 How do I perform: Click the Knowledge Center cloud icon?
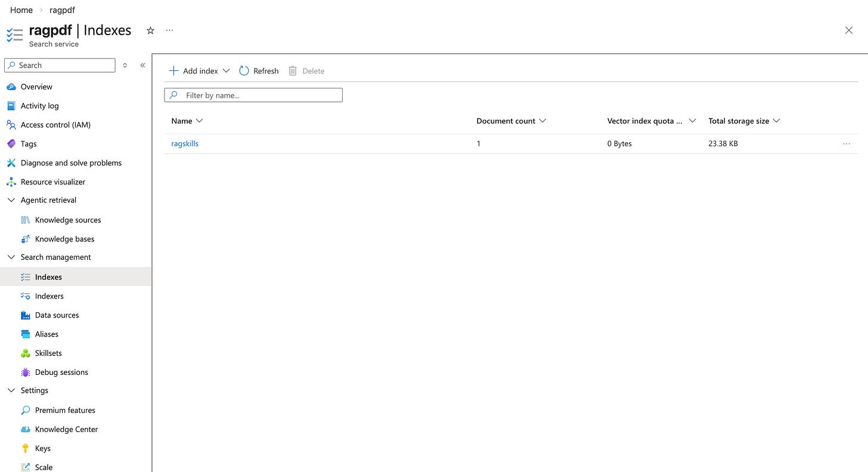(x=25, y=430)
